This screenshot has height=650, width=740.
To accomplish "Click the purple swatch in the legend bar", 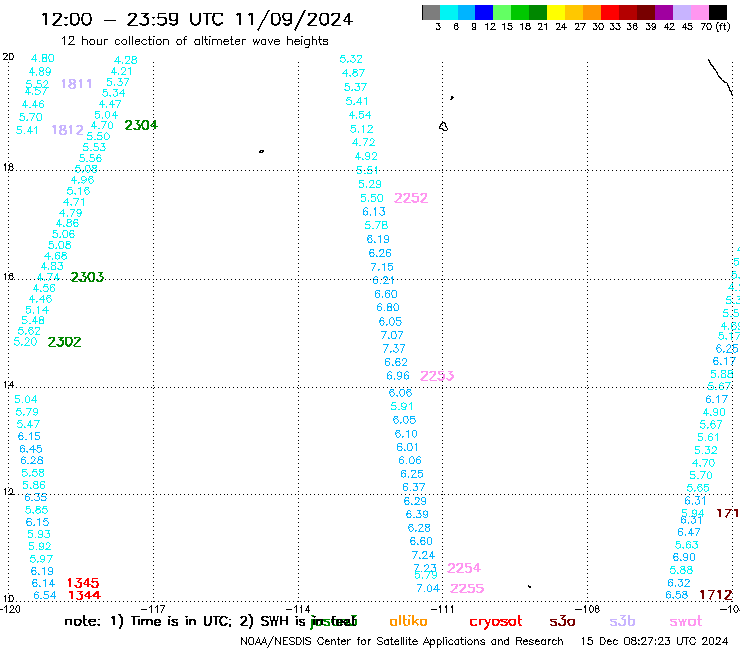I will pyautogui.click(x=664, y=12).
